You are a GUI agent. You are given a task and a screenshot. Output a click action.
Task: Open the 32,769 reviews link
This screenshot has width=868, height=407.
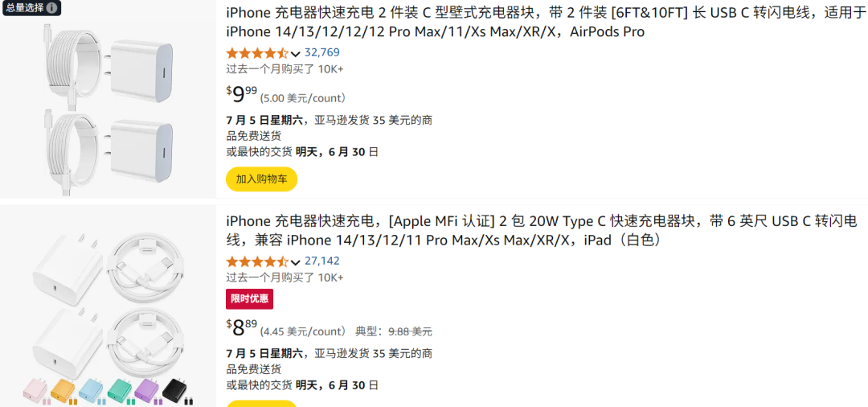click(x=321, y=53)
